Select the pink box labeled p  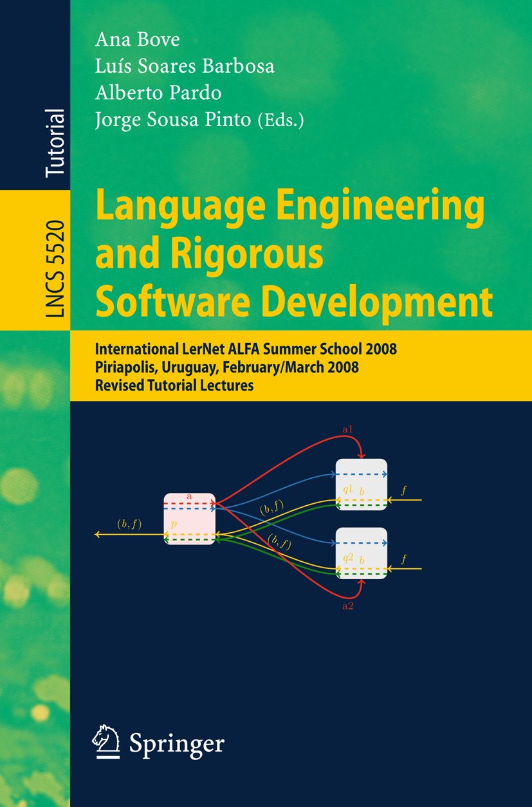tap(189, 519)
